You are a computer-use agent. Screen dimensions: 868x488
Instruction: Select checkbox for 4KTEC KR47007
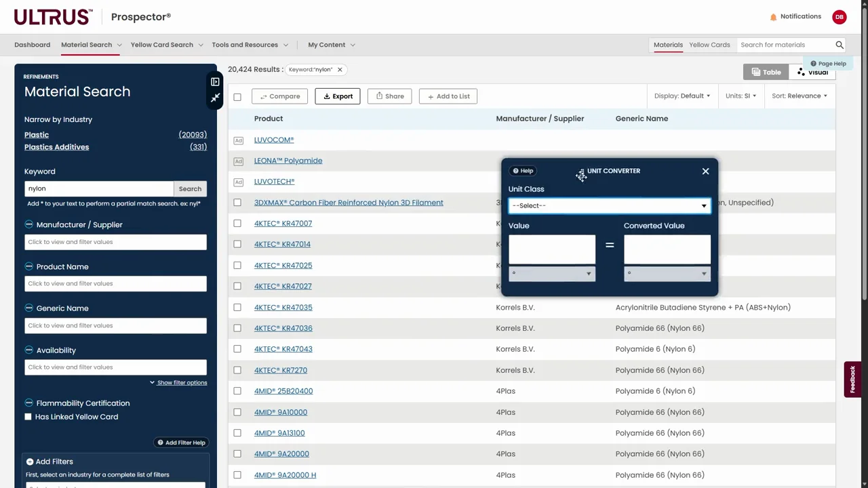pyautogui.click(x=237, y=224)
